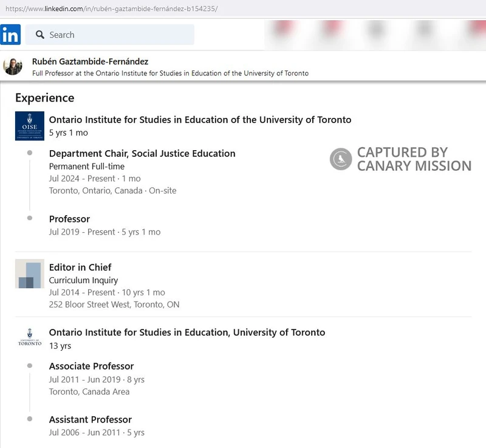This screenshot has height=448, width=486.
Task: Click 'Jul 2006 - Jun 2011 · 5 yrs' dates
Action: (x=97, y=432)
